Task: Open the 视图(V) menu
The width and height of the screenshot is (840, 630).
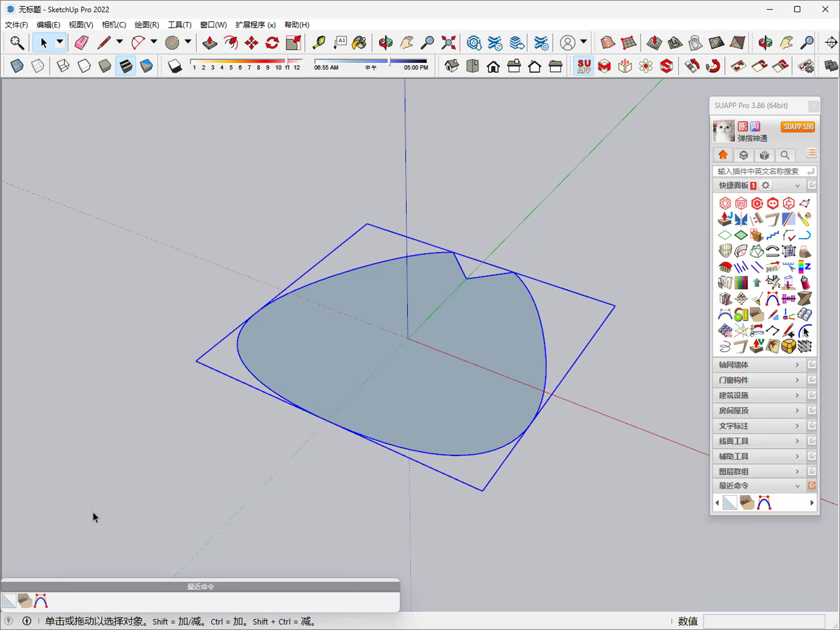Action: tap(81, 24)
